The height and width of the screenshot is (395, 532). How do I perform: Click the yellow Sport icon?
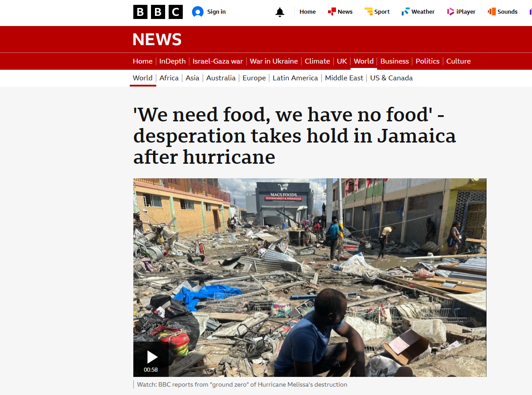[x=369, y=11]
